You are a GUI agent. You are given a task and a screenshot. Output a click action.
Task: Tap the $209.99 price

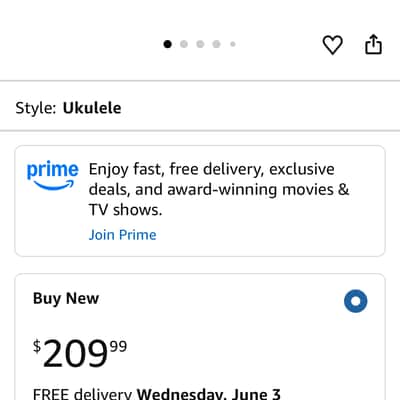pyautogui.click(x=80, y=353)
